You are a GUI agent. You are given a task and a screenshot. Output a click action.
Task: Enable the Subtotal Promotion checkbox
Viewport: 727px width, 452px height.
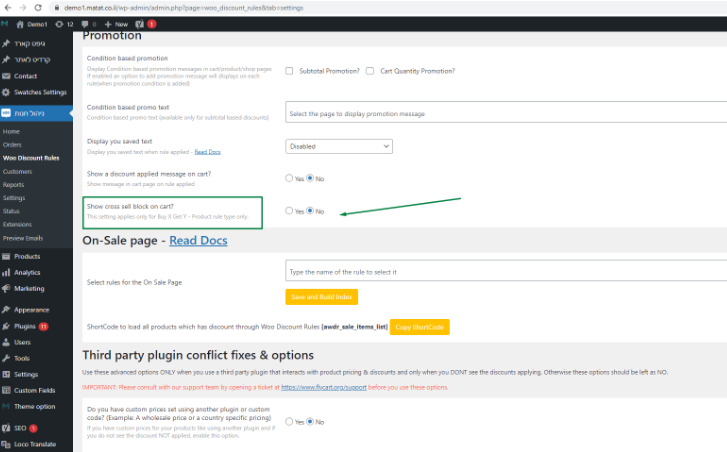pyautogui.click(x=289, y=71)
